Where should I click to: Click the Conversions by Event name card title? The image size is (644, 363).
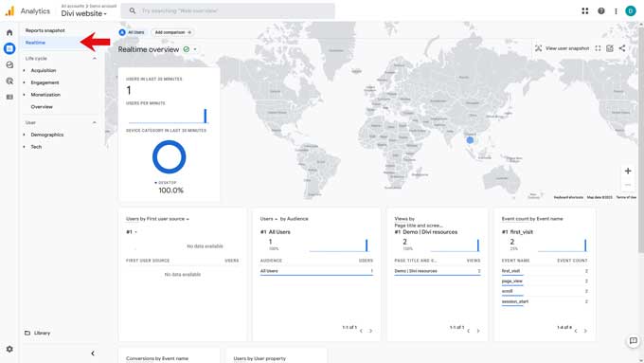[157, 358]
